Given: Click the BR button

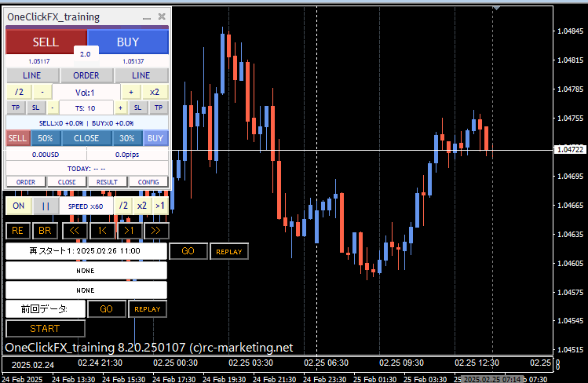Looking at the screenshot, I should click(x=46, y=230).
